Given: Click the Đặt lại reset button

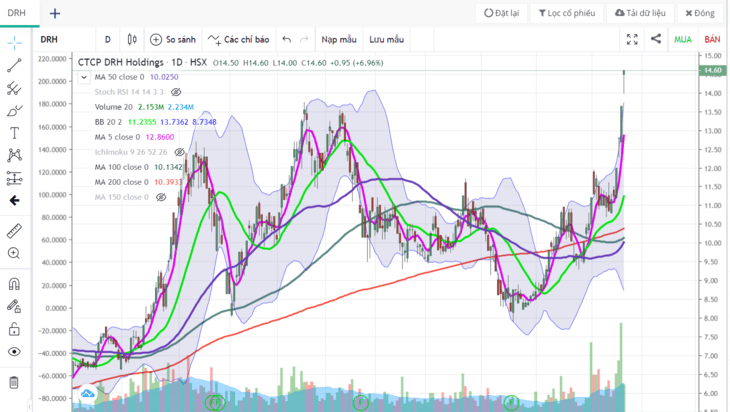Looking at the screenshot, I should 501,13.
